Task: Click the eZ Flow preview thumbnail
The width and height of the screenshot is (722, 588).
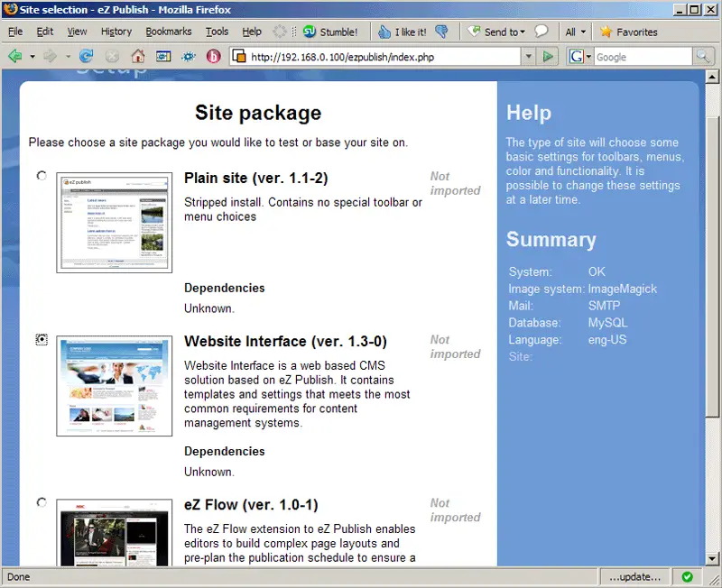Action: (x=115, y=533)
